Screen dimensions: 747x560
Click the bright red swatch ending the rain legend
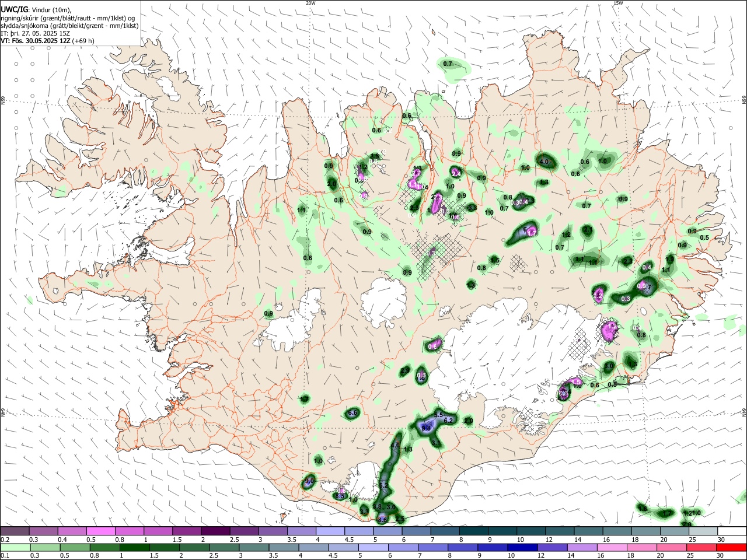coord(732,547)
